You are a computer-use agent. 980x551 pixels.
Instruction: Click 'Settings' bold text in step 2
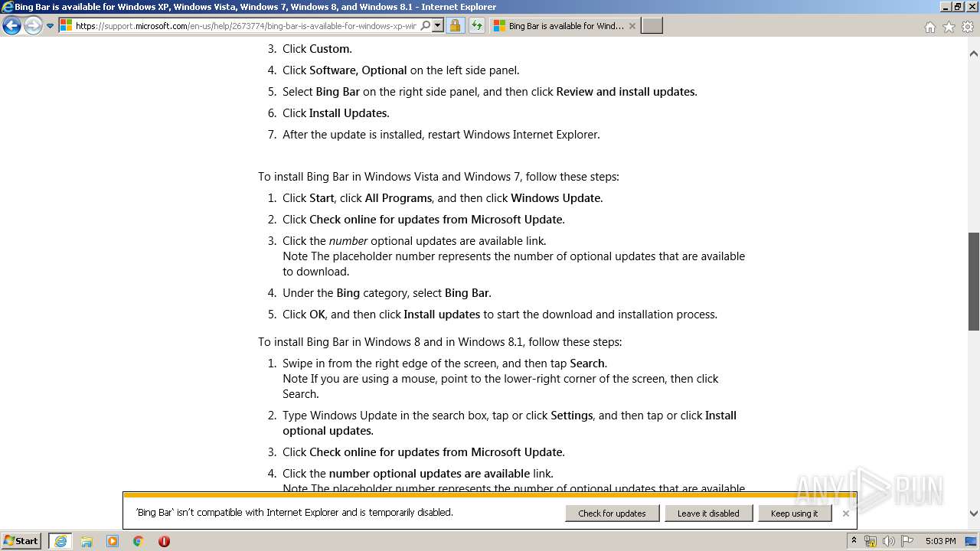click(572, 416)
